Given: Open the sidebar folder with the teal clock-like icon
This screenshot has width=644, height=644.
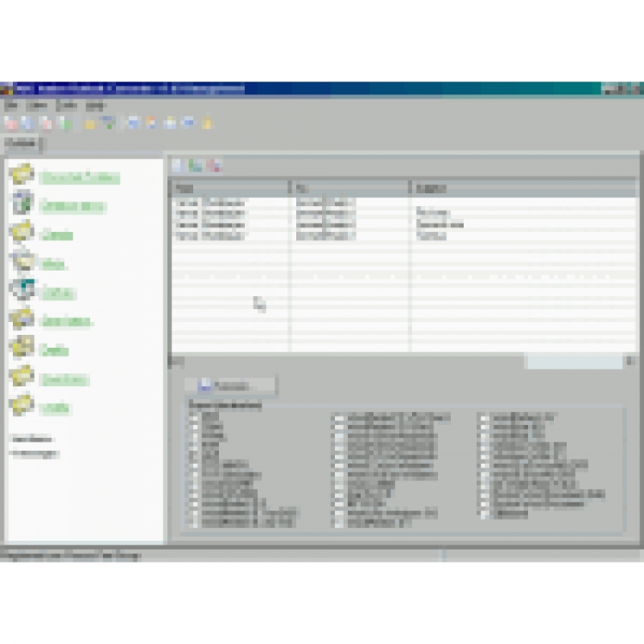Looking at the screenshot, I should (x=21, y=289).
